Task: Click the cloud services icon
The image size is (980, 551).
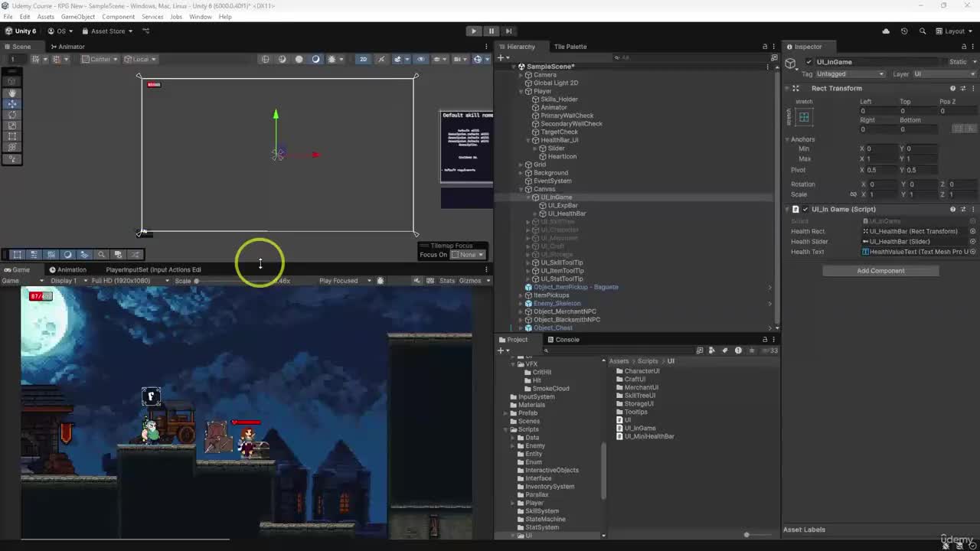Action: tap(886, 31)
